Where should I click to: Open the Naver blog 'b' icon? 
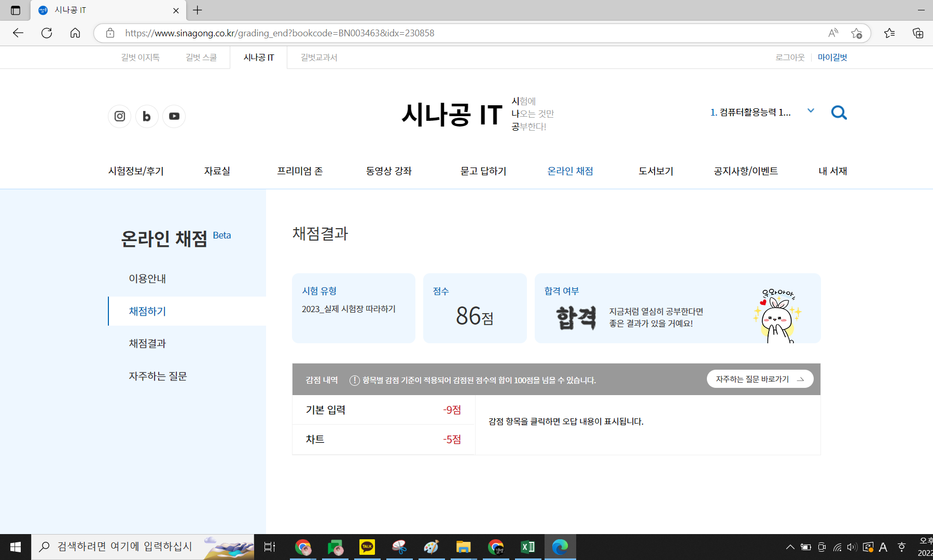click(147, 116)
